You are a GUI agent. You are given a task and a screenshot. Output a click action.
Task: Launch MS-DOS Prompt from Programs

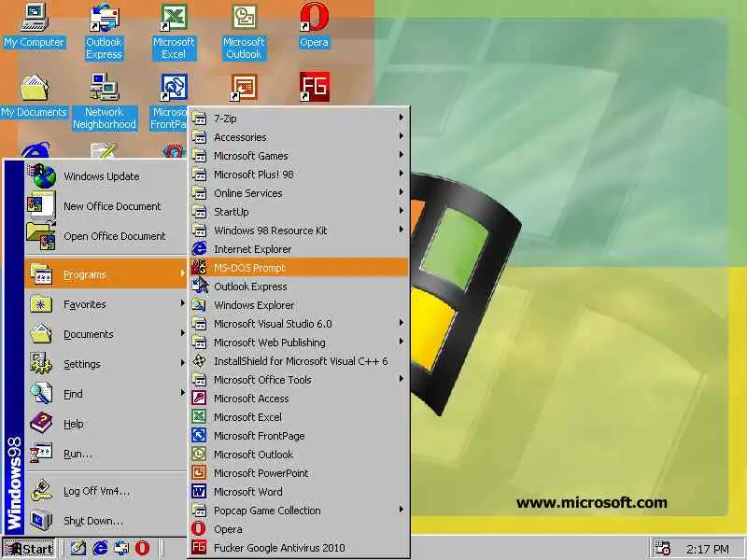(x=299, y=268)
